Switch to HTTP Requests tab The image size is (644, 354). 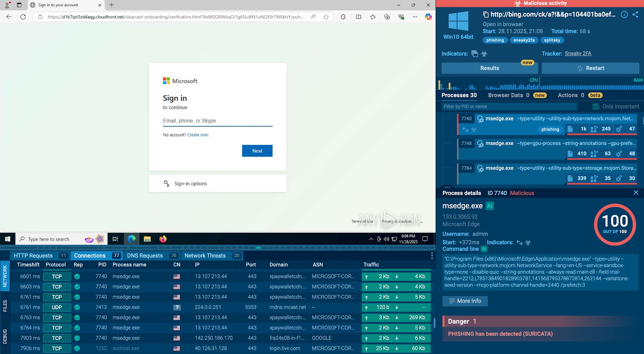coord(40,256)
